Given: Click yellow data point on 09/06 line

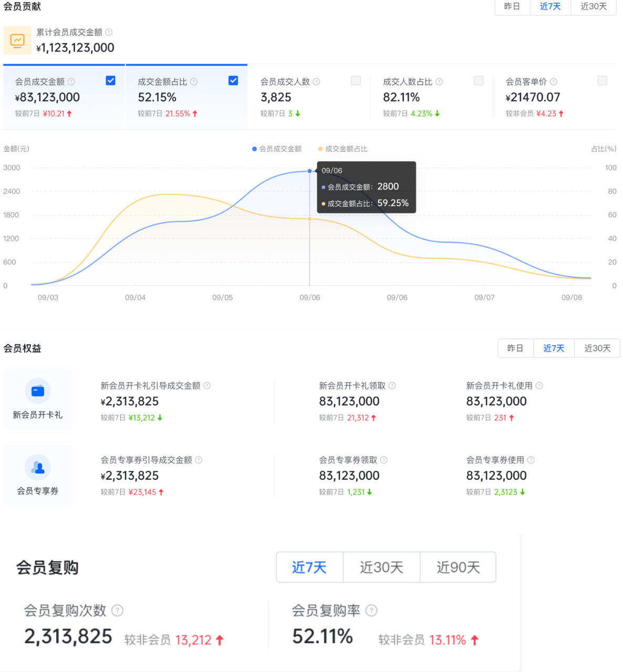Looking at the screenshot, I should tap(309, 219).
